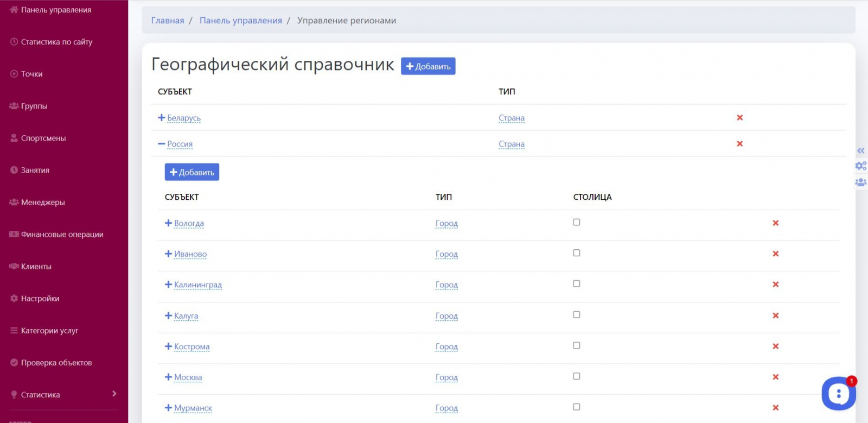Expand the Калининград row
The height and width of the screenshot is (423, 868).
click(168, 285)
